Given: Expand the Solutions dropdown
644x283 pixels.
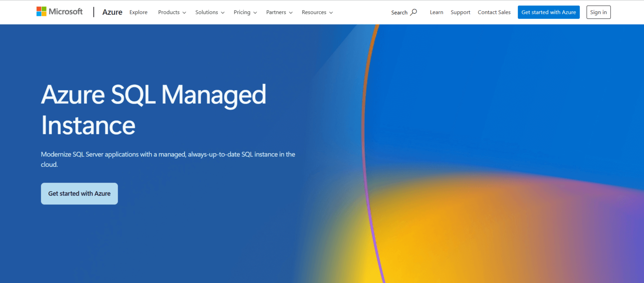Looking at the screenshot, I should click(210, 12).
